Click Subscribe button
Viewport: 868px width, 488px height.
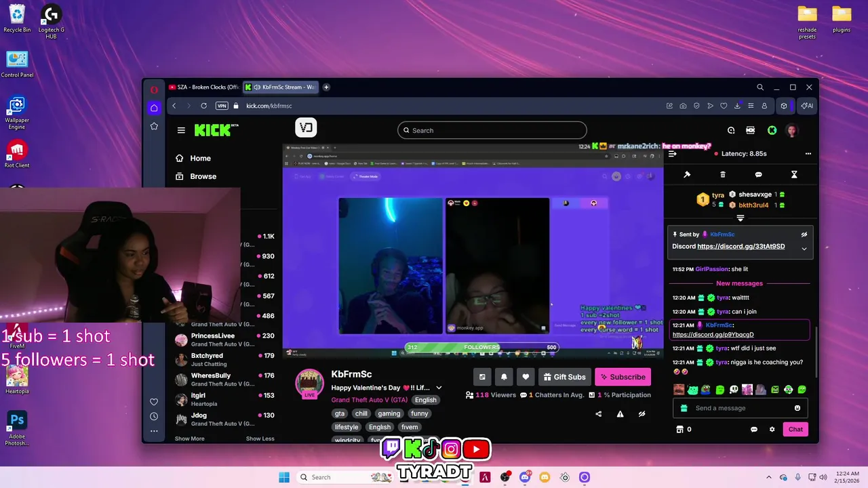[623, 377]
